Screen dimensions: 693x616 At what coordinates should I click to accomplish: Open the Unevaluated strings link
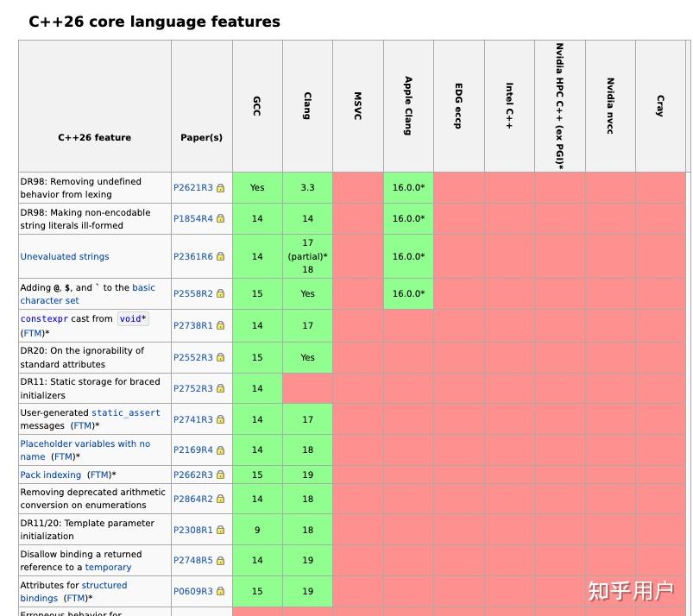point(65,256)
